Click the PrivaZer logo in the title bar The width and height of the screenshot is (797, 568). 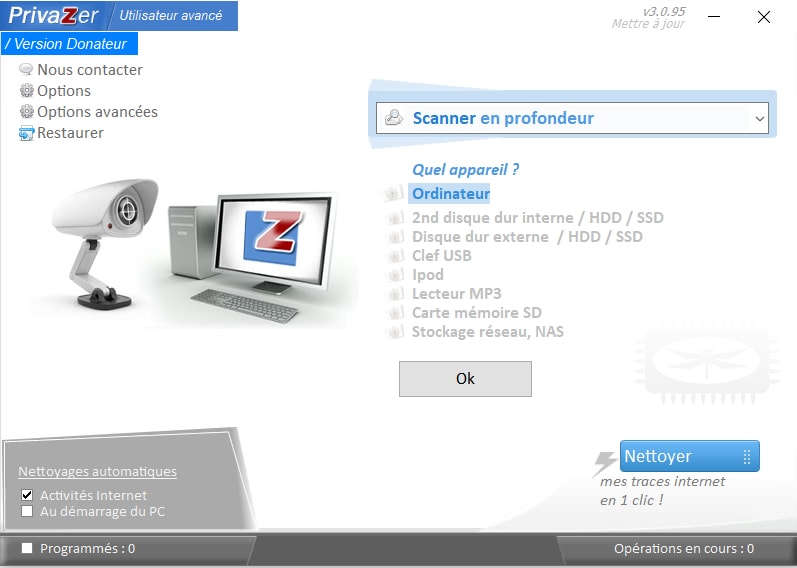(53, 15)
